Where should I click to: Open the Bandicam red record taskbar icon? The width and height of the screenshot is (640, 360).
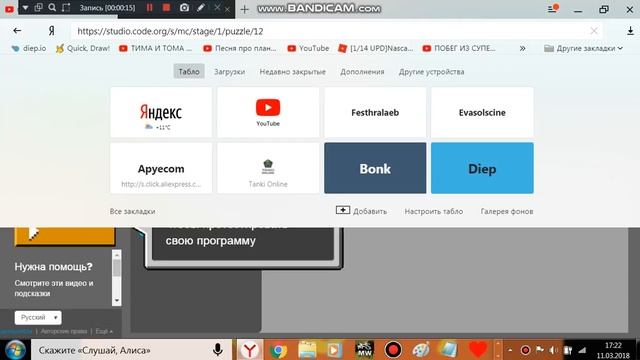point(393,350)
